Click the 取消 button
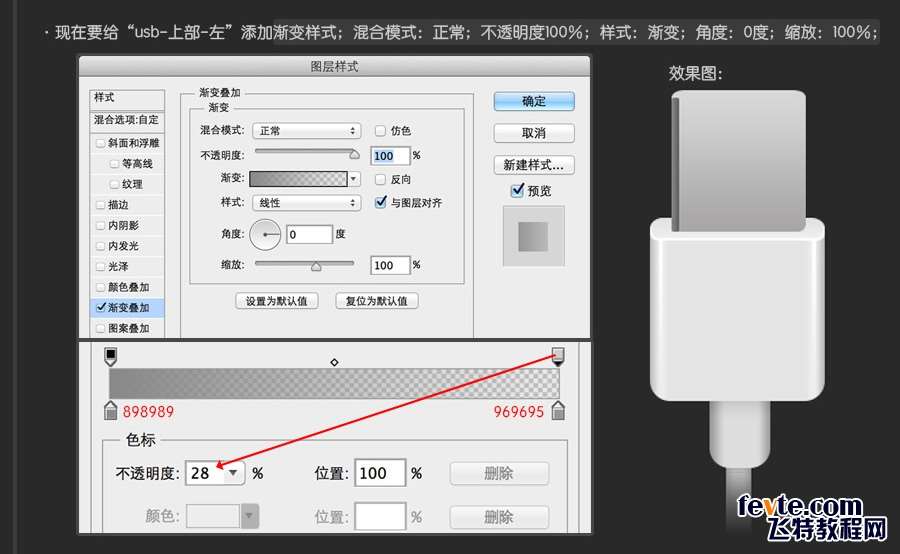The image size is (900, 554). point(534,133)
